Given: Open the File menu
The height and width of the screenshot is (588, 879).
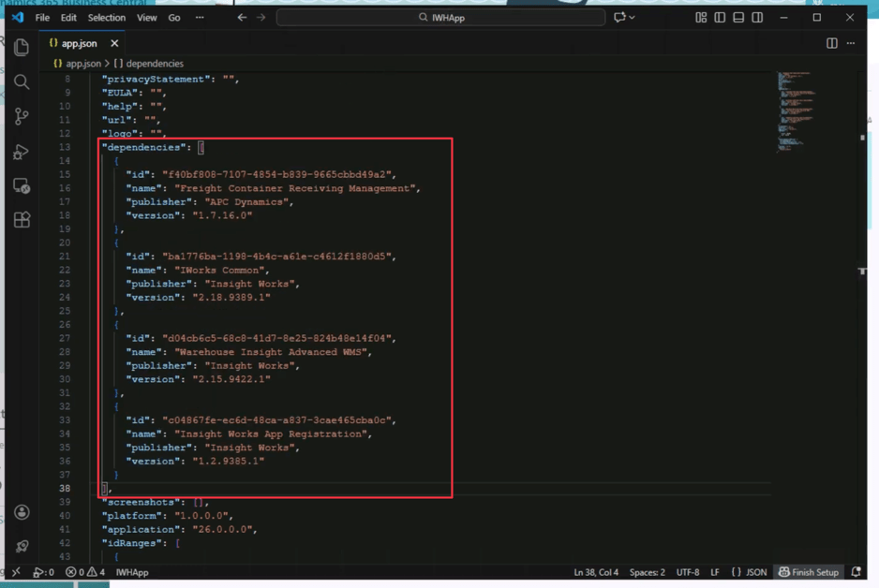Looking at the screenshot, I should (x=42, y=18).
